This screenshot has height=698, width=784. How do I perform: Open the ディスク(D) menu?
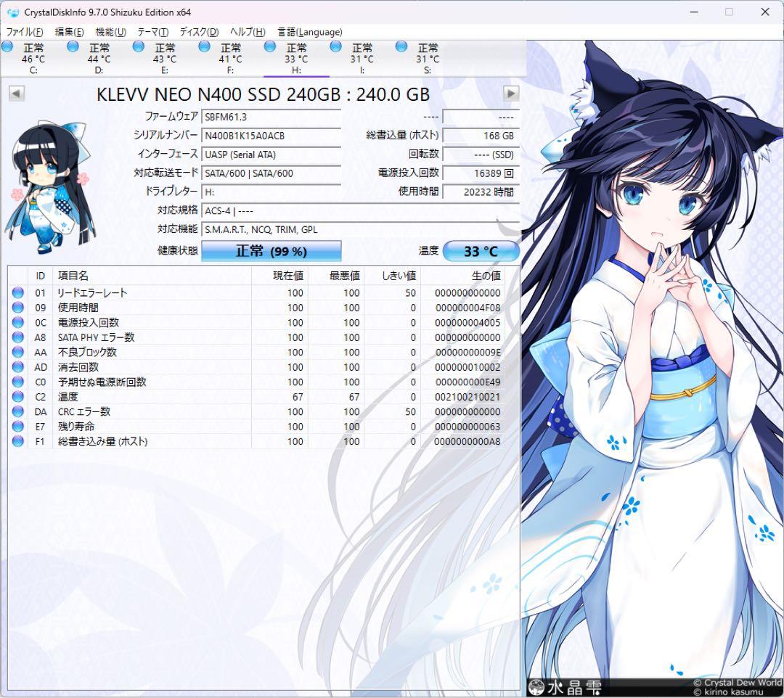pyautogui.click(x=199, y=32)
